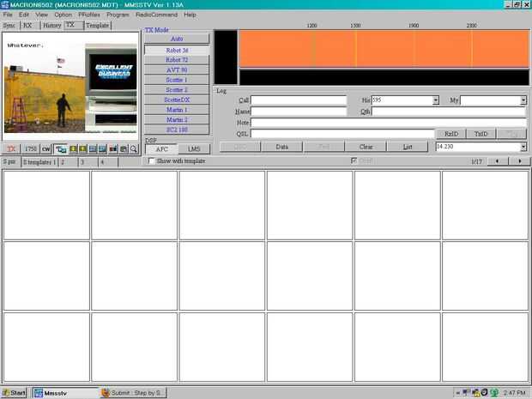Image resolution: width=532 pixels, height=399 pixels.
Task: Click the Mmsstv taskbar button
Action: tap(65, 393)
